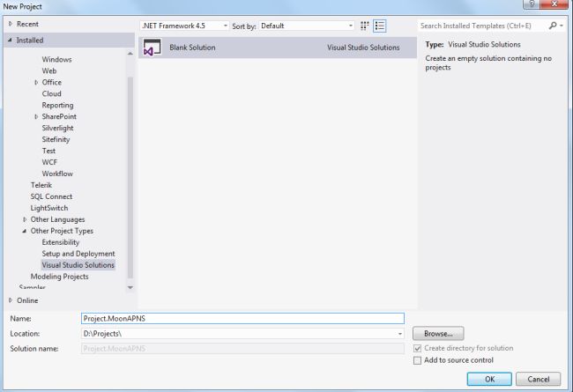Close the New Project dialog

tap(554, 4)
